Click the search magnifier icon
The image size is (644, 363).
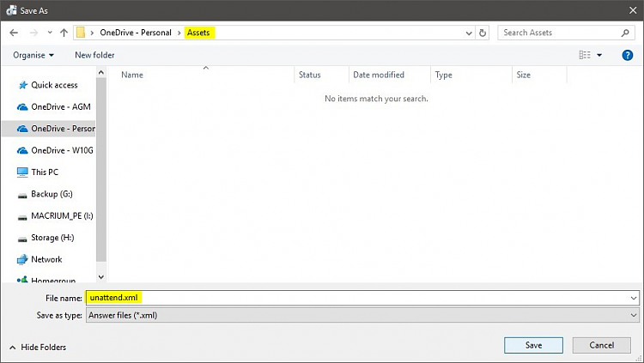coord(625,33)
